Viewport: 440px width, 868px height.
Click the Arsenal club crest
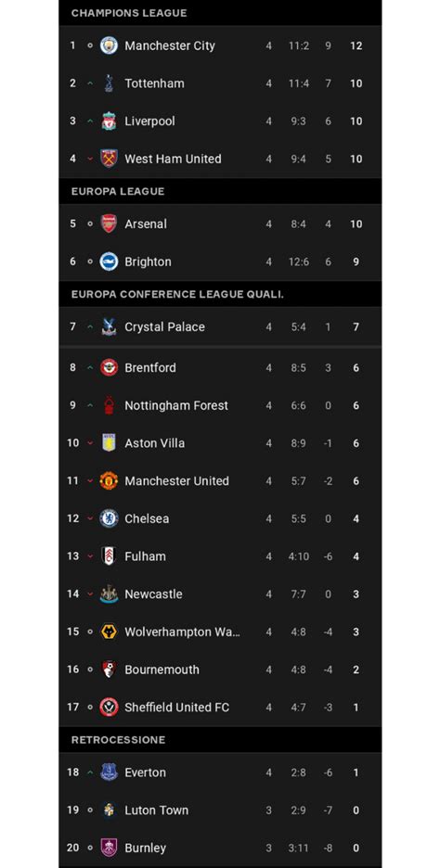(x=109, y=223)
